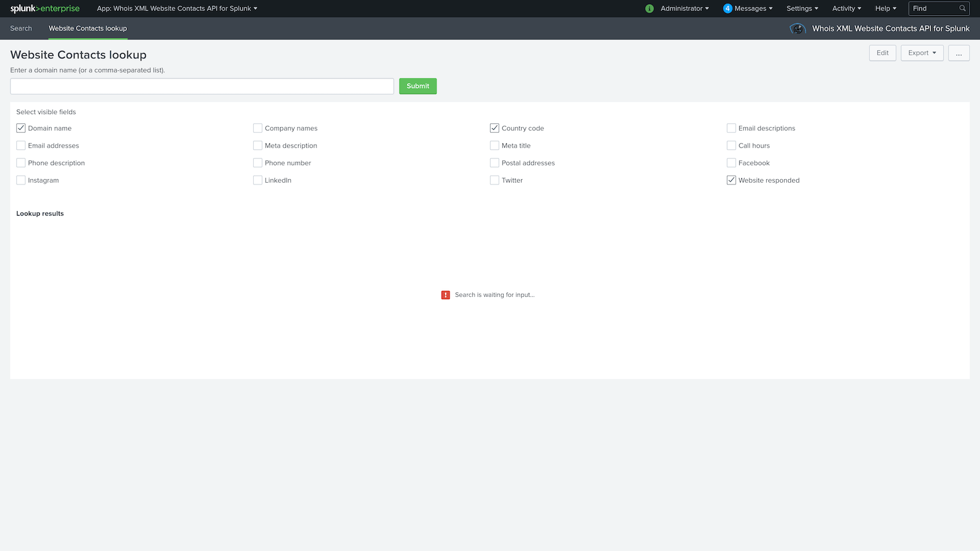This screenshot has height=551, width=980.
Task: Toggle the Domain name checkbox
Action: pos(21,128)
